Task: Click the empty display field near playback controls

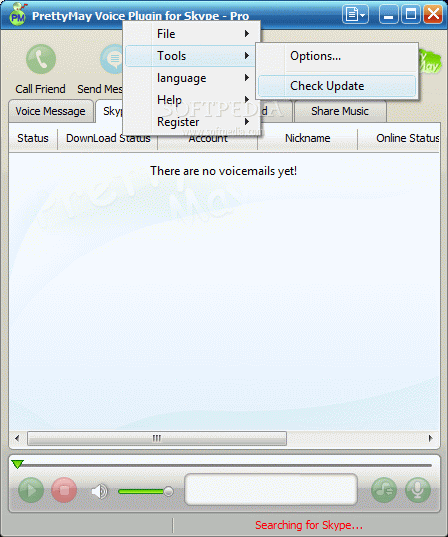Action: coord(271,489)
